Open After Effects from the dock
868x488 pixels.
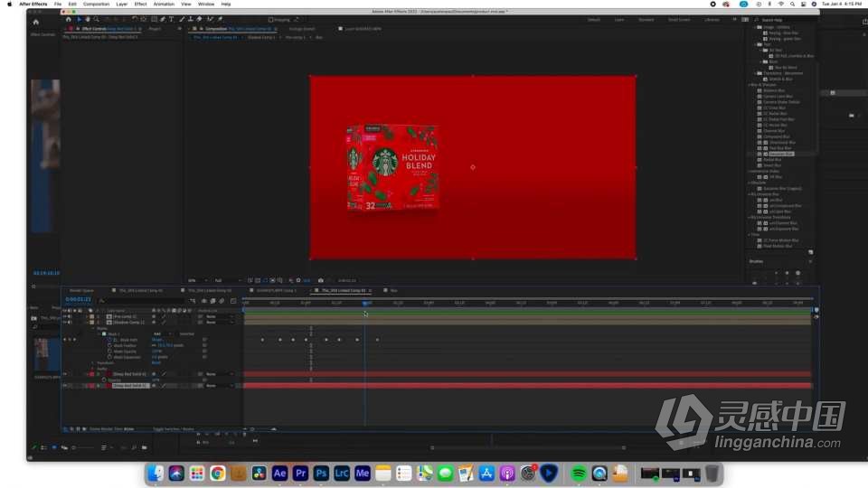279,473
